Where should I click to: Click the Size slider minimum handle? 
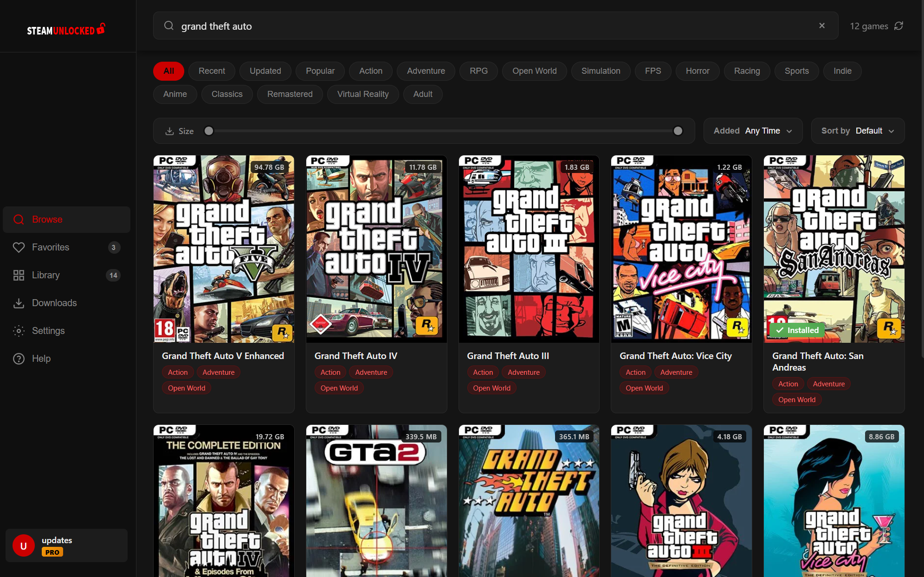point(209,131)
